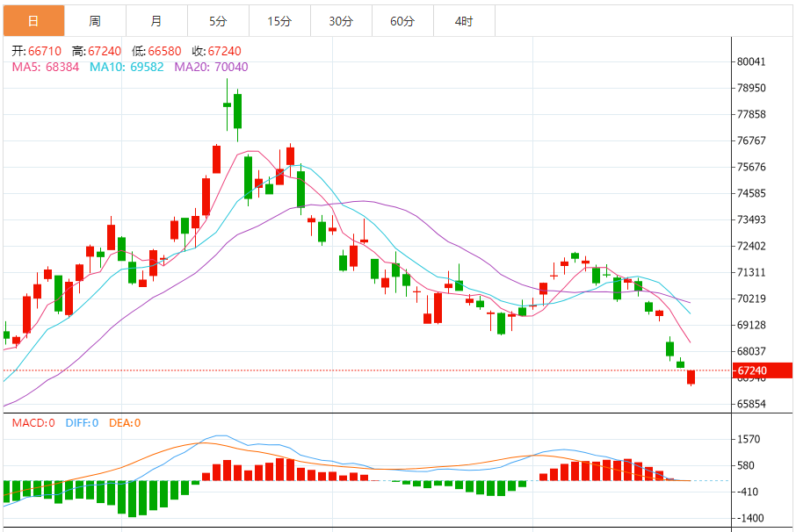Select the 日 daily chart tab

(34, 21)
